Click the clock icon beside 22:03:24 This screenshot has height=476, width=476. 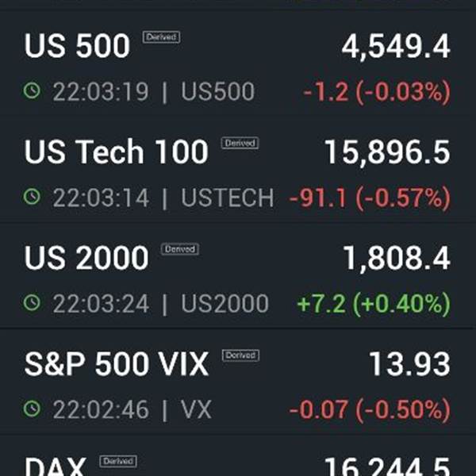(x=32, y=302)
